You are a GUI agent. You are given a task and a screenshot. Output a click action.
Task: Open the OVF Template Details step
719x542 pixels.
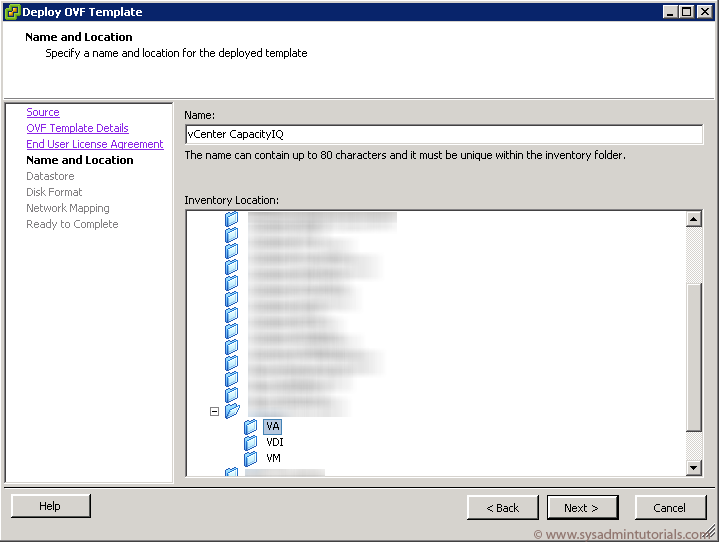(x=77, y=128)
